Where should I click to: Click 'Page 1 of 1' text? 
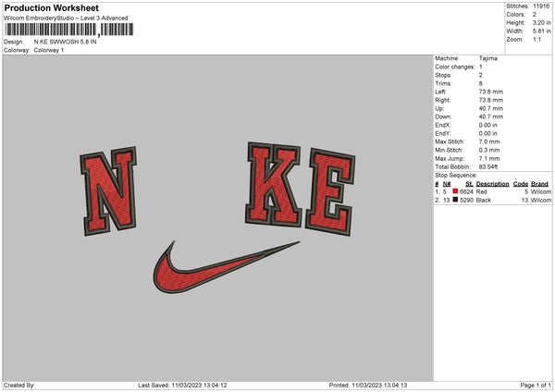(x=536, y=386)
